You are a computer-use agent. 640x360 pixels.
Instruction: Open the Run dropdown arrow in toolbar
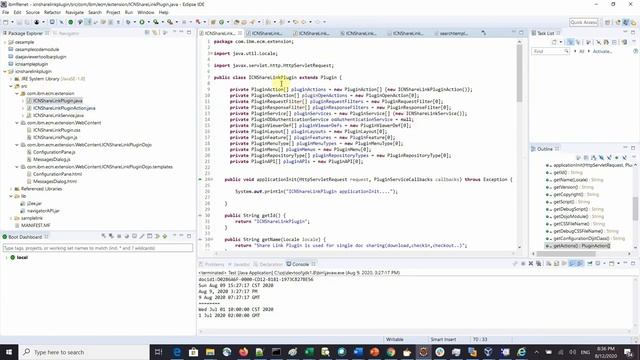(x=148, y=22)
